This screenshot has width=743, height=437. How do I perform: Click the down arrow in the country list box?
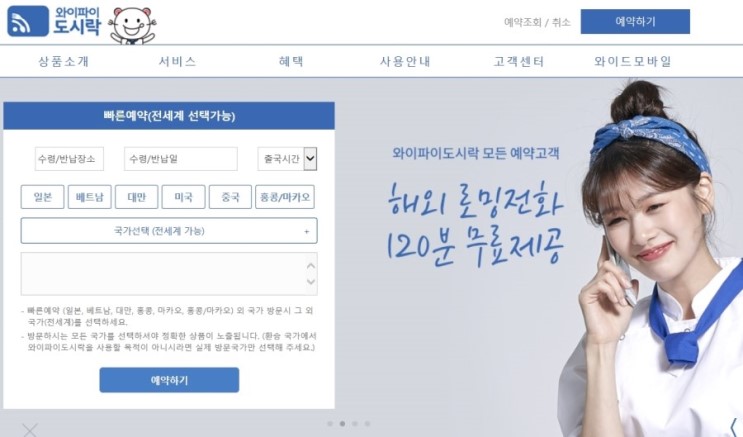point(311,282)
